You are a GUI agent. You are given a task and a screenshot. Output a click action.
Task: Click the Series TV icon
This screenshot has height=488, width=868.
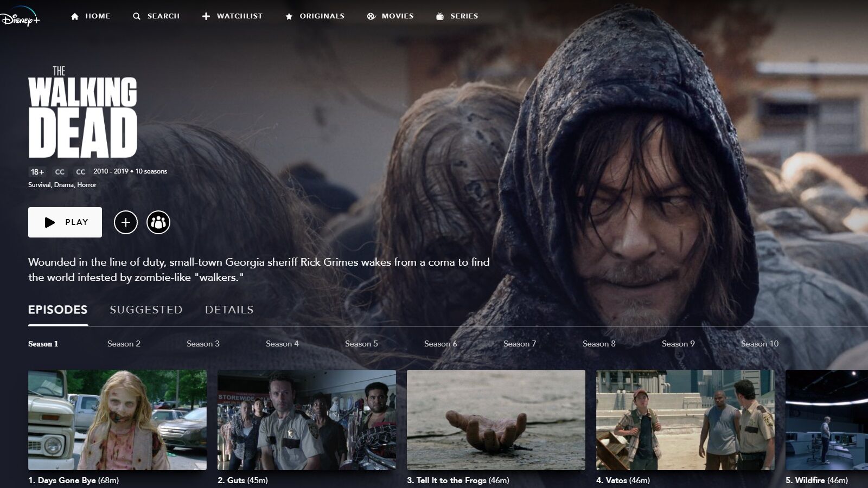click(x=440, y=16)
